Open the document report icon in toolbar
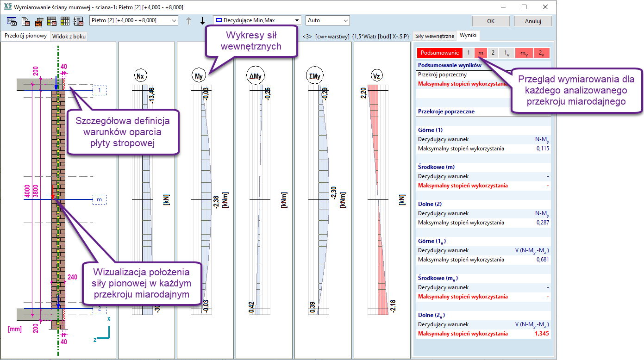 tap(25, 21)
